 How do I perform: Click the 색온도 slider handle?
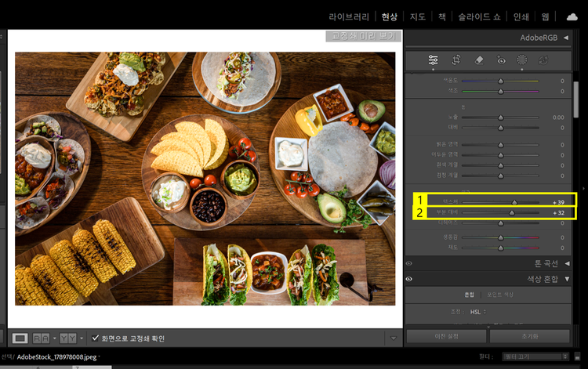coord(501,81)
